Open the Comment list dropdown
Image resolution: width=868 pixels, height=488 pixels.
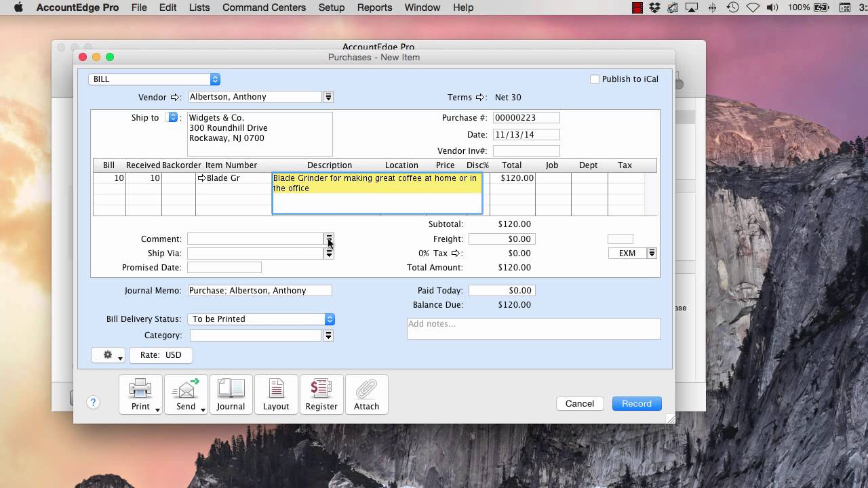(329, 239)
